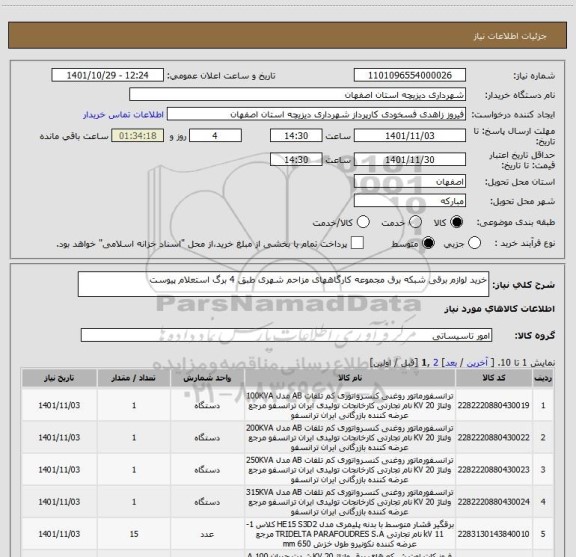Open the بعد pagination link
Image resolution: width=576 pixels, height=557 pixels.
tap(451, 363)
